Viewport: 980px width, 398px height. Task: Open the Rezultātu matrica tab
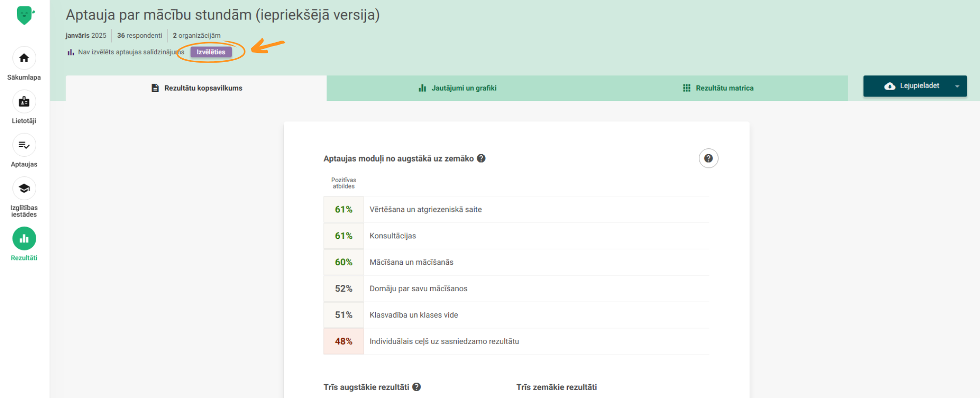[718, 88]
